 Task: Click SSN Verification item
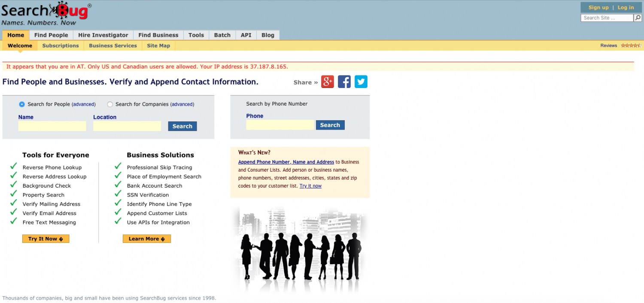point(148,195)
